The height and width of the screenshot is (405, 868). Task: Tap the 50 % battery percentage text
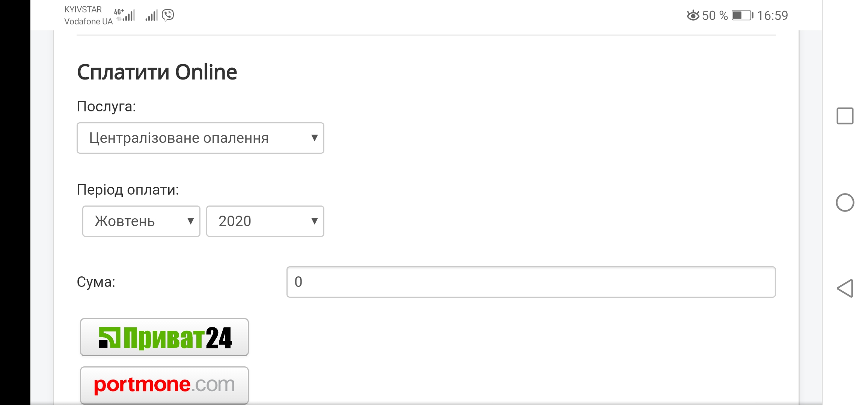tap(715, 15)
